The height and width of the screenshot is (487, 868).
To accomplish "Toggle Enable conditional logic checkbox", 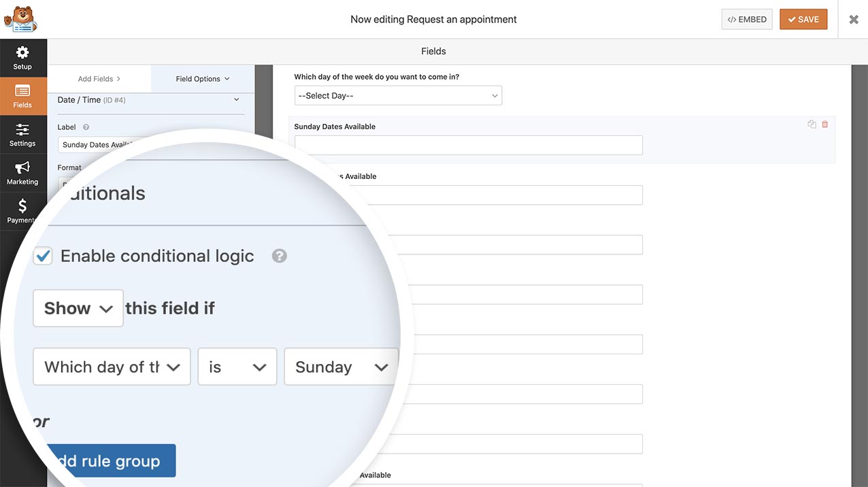I will click(43, 256).
